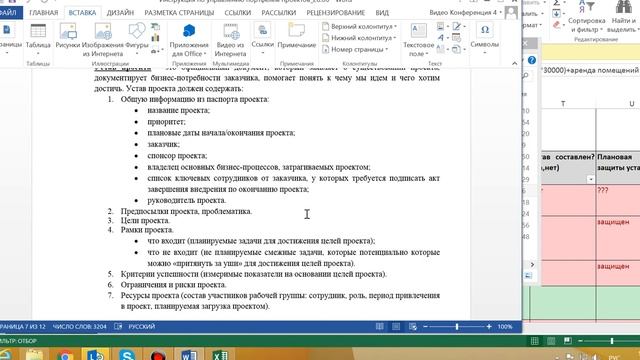640x360 pixels.
Task: Open the Видео Конференция 4 account dropdown
Action: [x=466, y=13]
